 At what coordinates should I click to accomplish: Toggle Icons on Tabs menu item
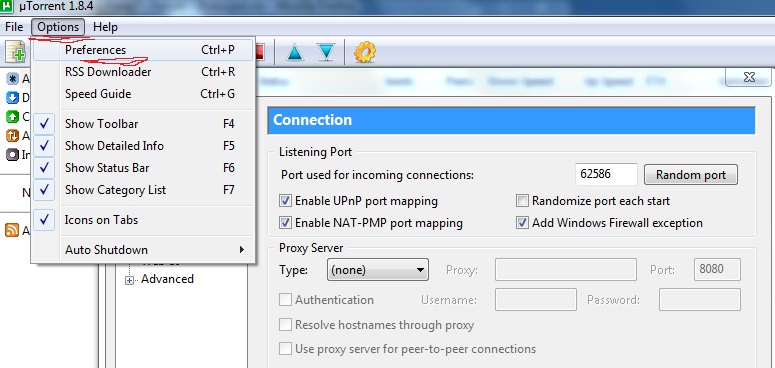pos(143,220)
